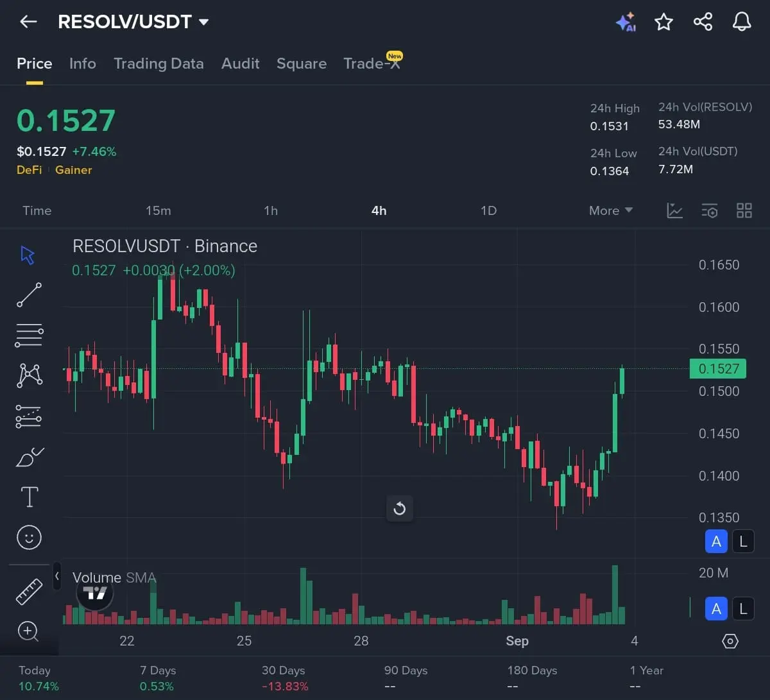The width and height of the screenshot is (770, 700).
Task: Open the emoji sticker tool
Action: click(29, 538)
